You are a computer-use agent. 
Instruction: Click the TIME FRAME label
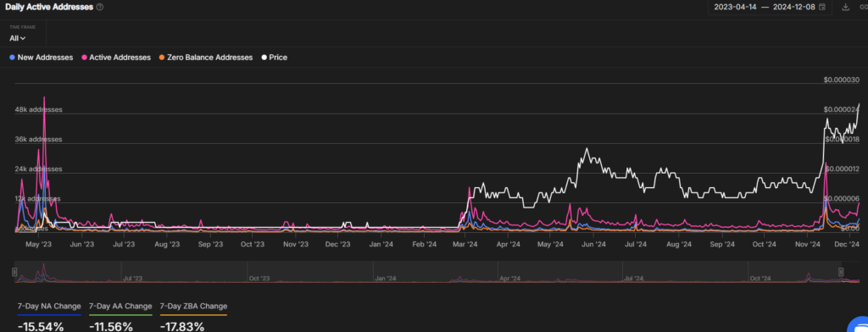[x=22, y=26]
